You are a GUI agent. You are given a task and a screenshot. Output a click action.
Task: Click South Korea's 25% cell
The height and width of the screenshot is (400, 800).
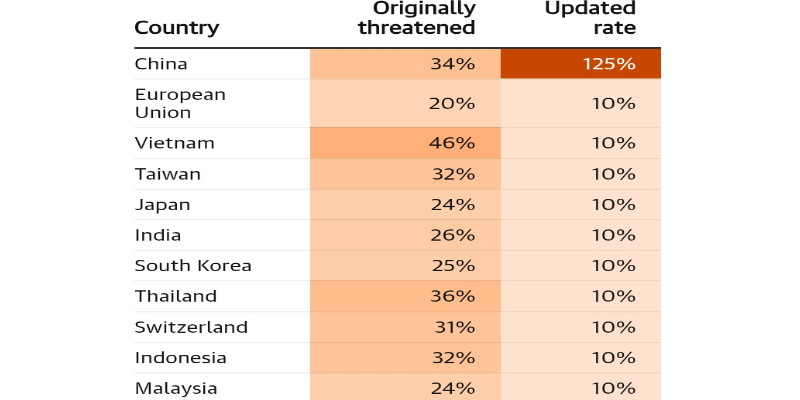click(x=405, y=266)
